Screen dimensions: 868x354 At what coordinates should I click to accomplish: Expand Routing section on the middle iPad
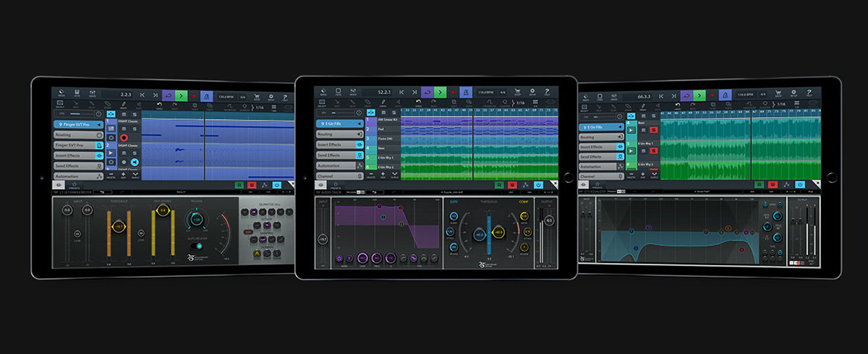[x=340, y=134]
